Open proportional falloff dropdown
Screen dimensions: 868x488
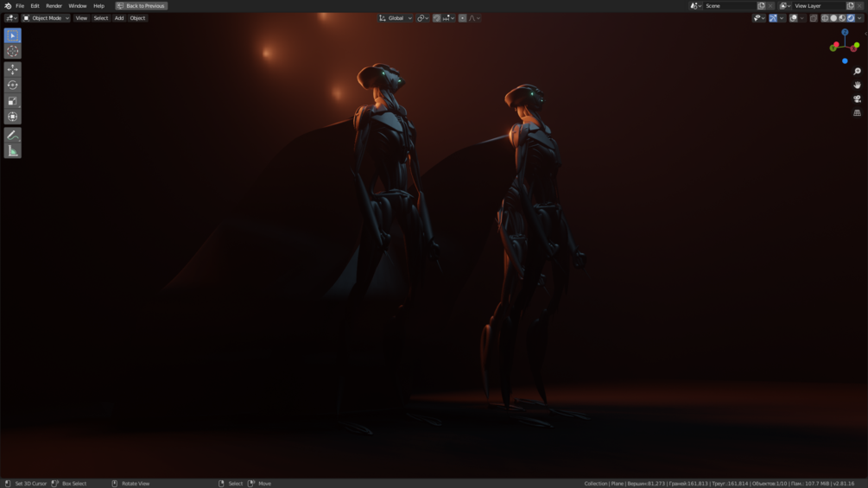coord(474,18)
